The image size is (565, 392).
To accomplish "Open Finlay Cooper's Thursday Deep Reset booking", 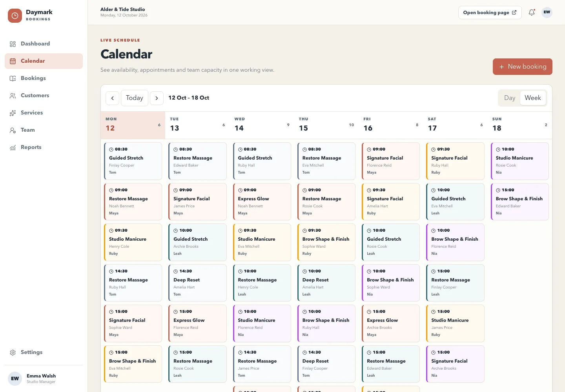I will point(326,364).
